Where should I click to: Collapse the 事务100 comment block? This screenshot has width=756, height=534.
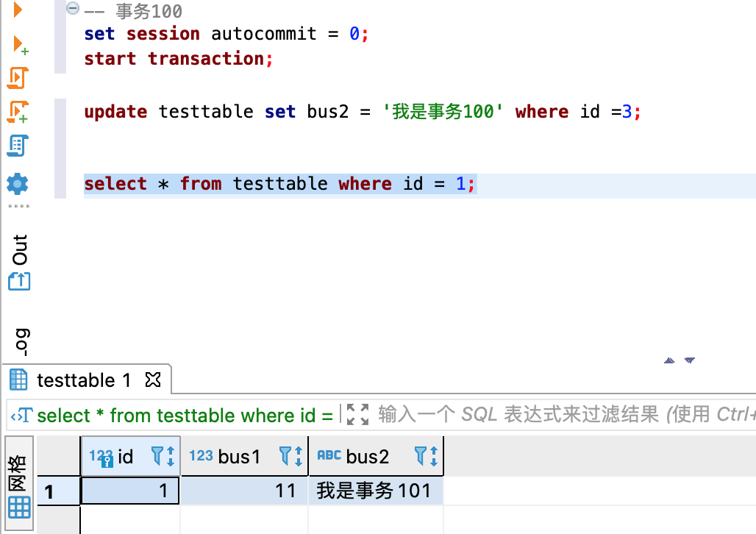[72, 7]
